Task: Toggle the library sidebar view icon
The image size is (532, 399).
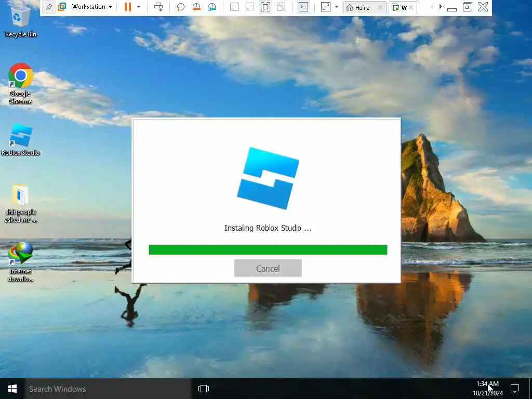Action: (x=234, y=7)
